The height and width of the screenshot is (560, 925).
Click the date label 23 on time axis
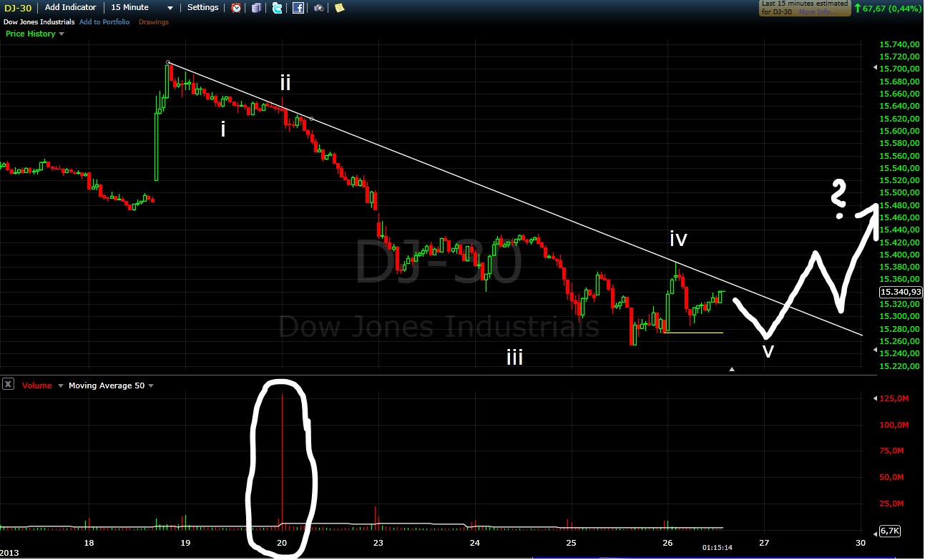(378, 543)
